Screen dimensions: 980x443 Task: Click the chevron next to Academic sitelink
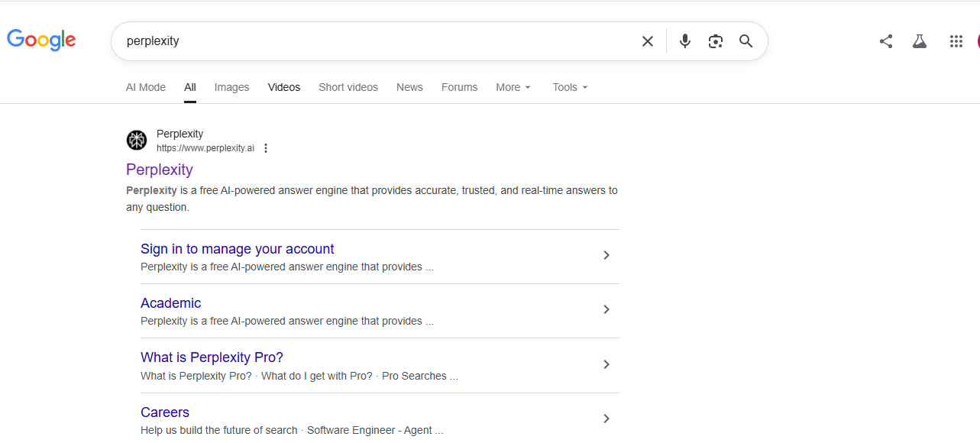[x=606, y=309]
